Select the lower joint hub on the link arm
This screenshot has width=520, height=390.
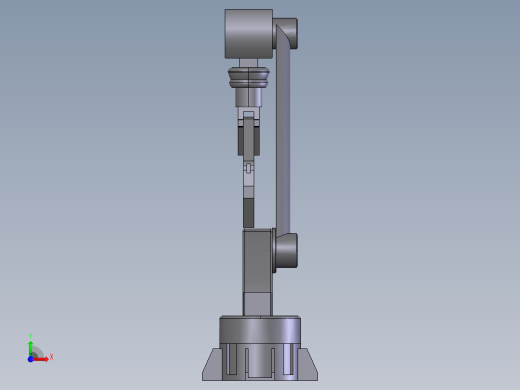pos(286,250)
